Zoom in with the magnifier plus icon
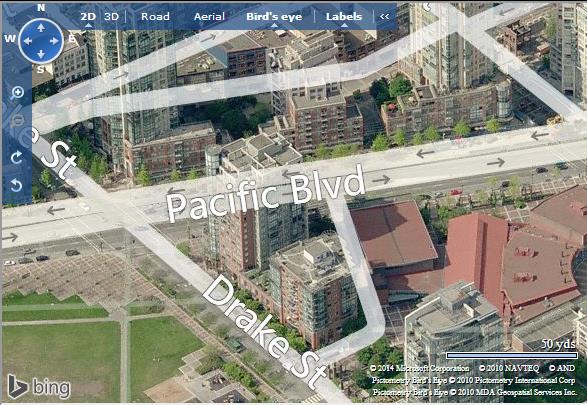 (x=17, y=93)
